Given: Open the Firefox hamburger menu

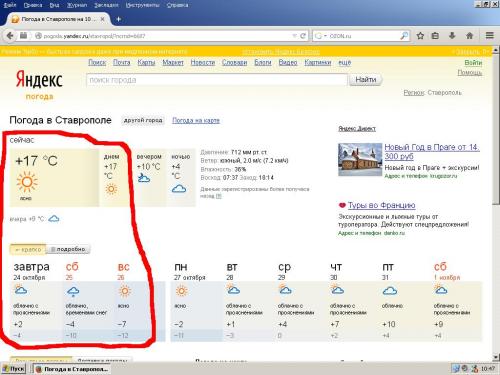Looking at the screenshot, I should (489, 35).
